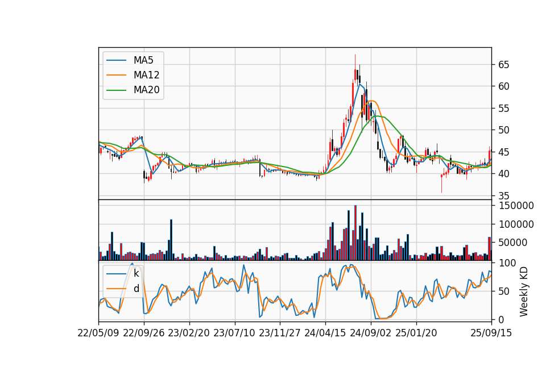Click the green MA20 legend line sample
The image size is (546, 392).
click(x=116, y=90)
